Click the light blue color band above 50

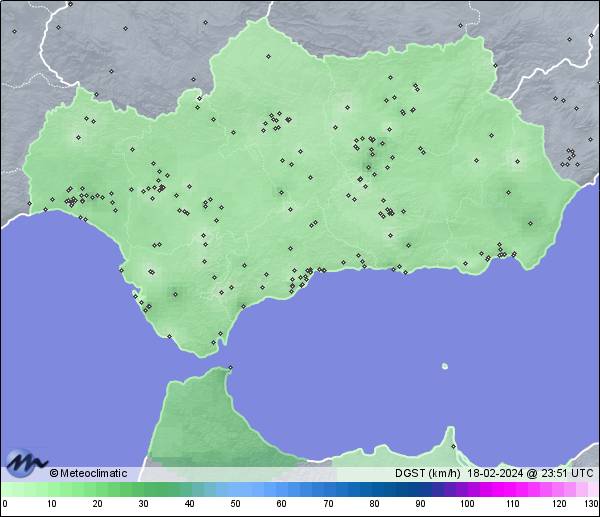(235, 489)
